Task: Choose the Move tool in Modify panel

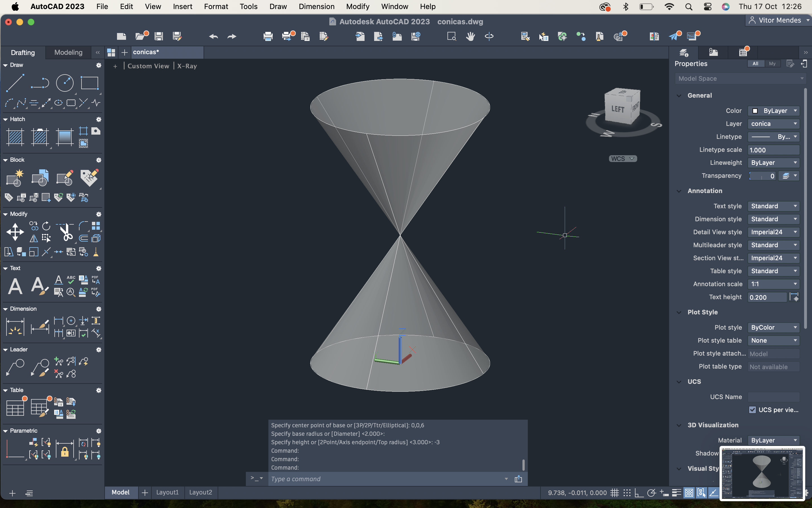Action: [x=15, y=232]
